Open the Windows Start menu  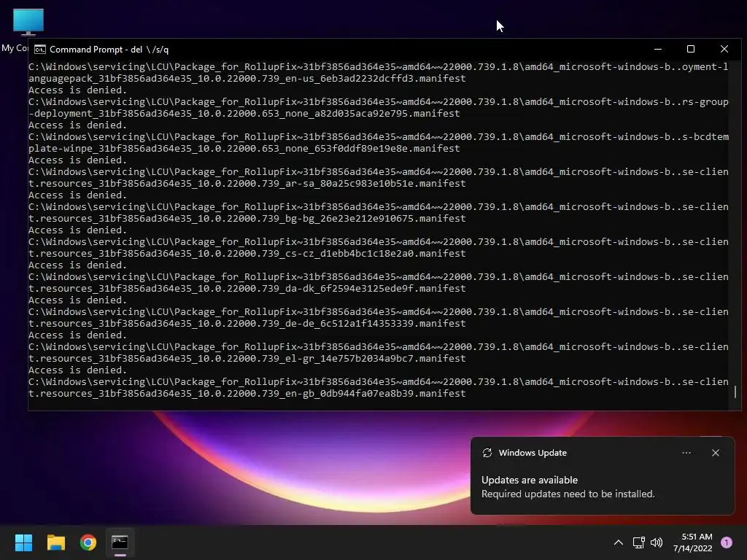pos(23,542)
